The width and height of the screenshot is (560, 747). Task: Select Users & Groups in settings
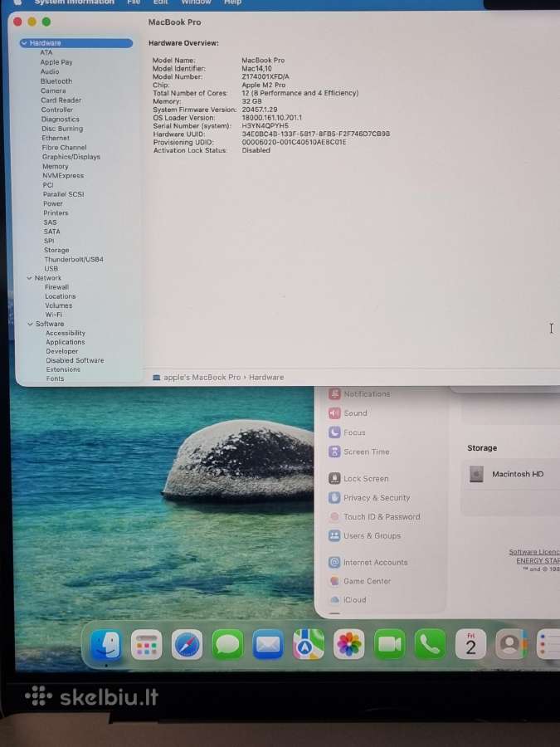[365, 535]
